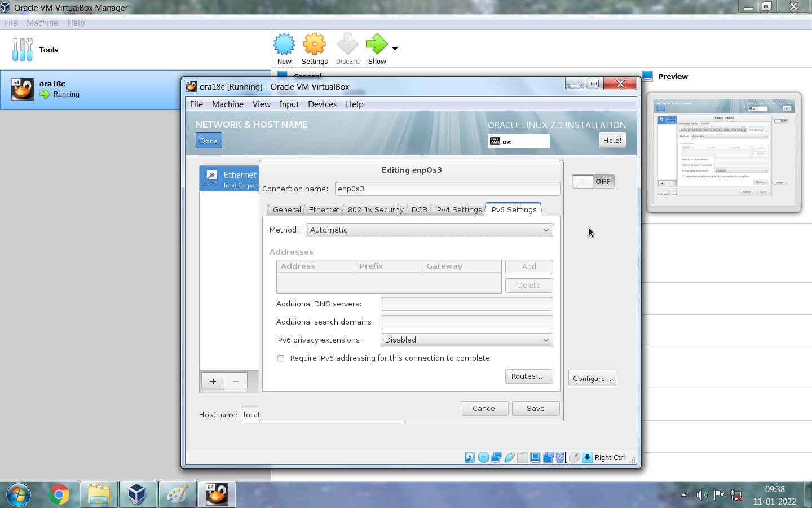Select the ora18c VM penguin icon
The height and width of the screenshot is (508, 812).
(x=23, y=90)
